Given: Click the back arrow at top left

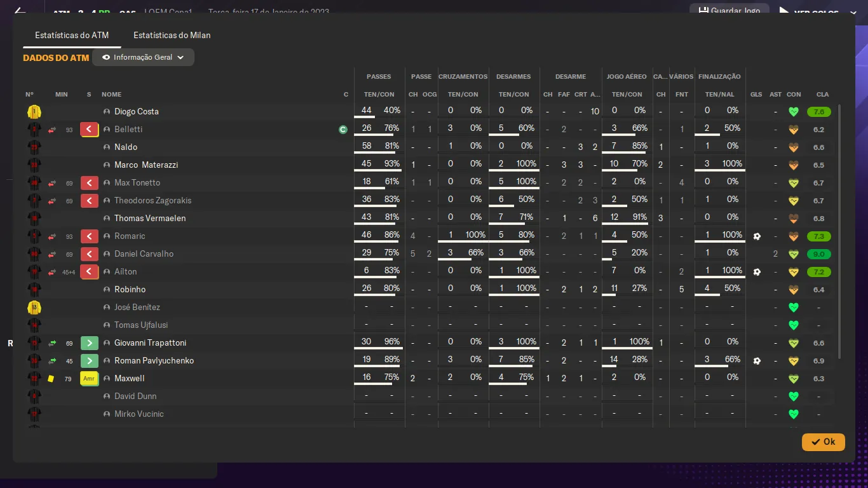Looking at the screenshot, I should pos(20,11).
